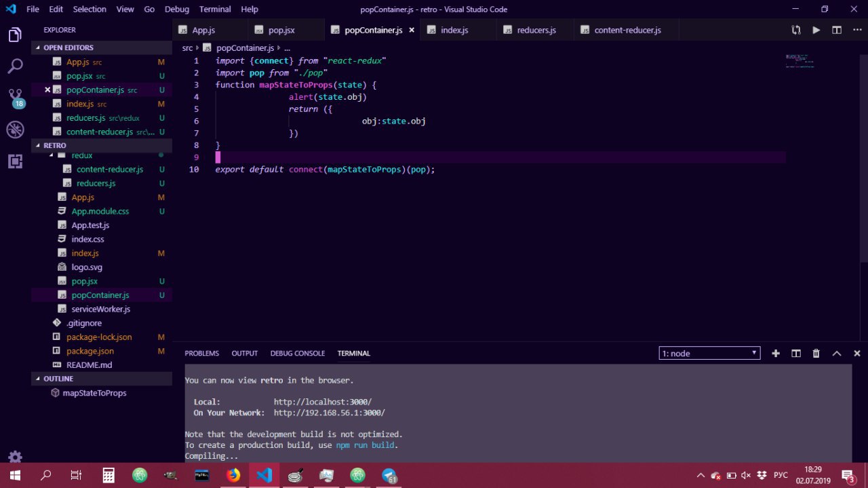
Task: Click the split editor icon in editor toolbar
Action: tap(837, 30)
